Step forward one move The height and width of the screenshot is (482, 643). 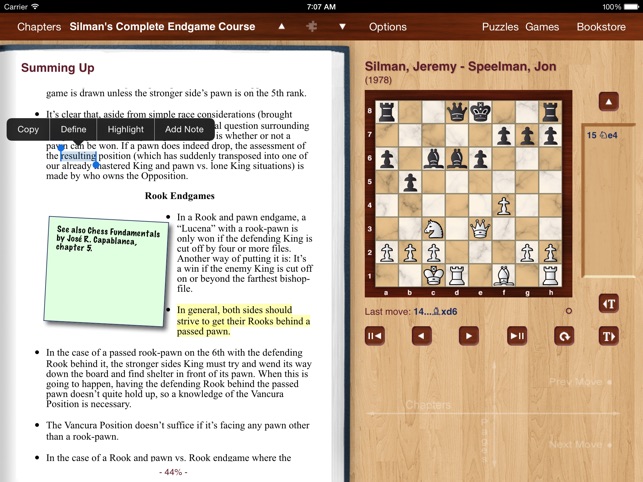click(469, 336)
